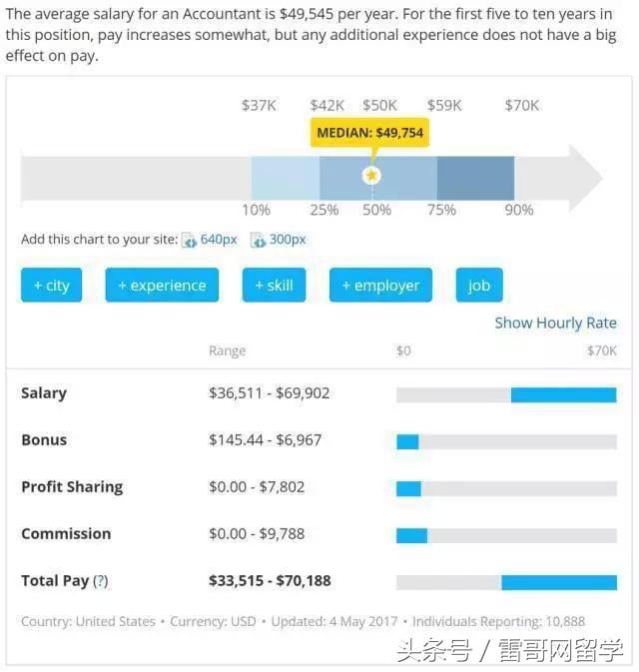
Task: Click the Bonus range bar
Action: [407, 441]
